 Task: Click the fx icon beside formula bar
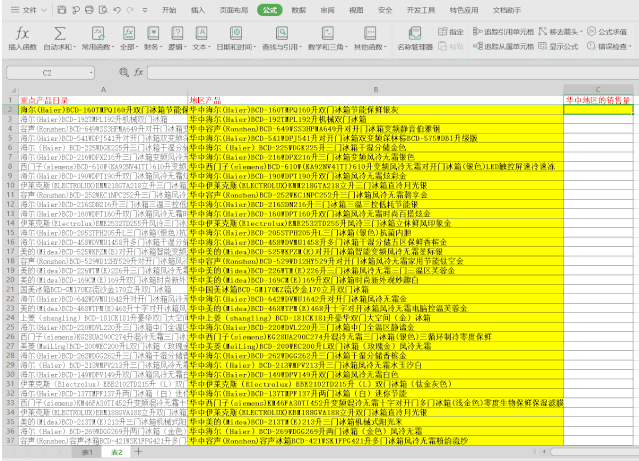point(139,73)
